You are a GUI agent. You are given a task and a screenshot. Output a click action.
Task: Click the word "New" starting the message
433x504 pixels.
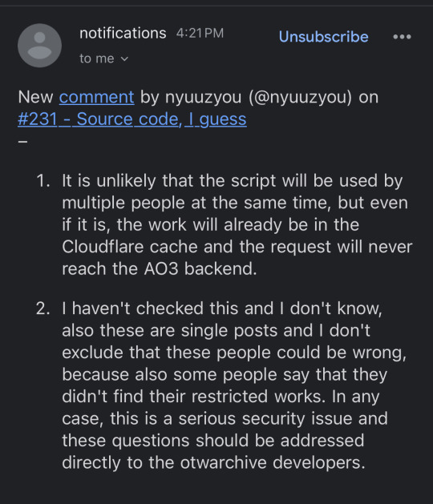36,97
